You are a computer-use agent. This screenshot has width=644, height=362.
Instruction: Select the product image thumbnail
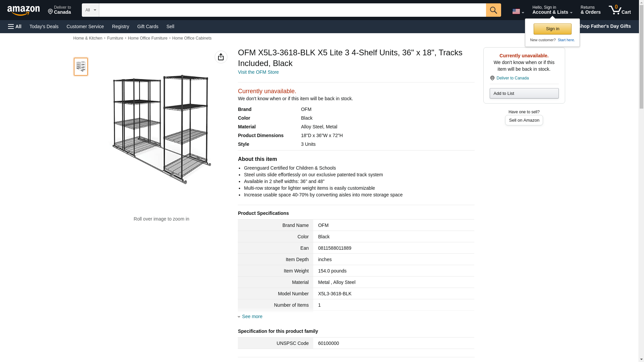[x=81, y=66]
